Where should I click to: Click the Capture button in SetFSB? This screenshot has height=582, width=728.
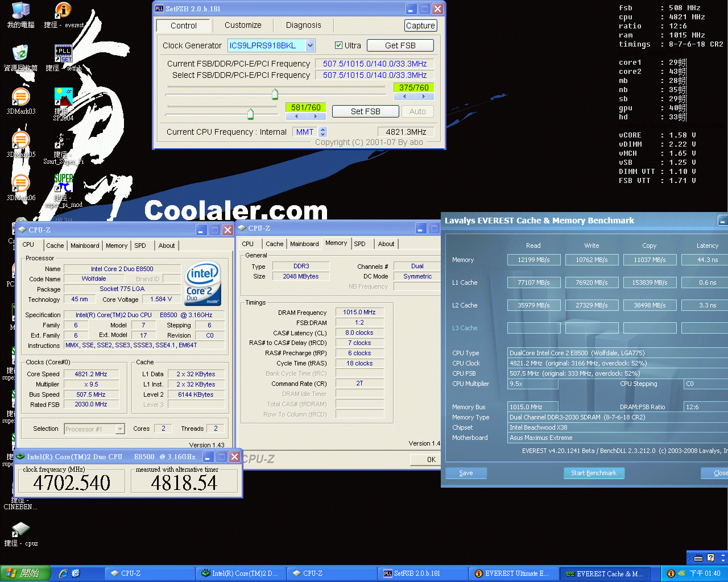click(x=420, y=26)
